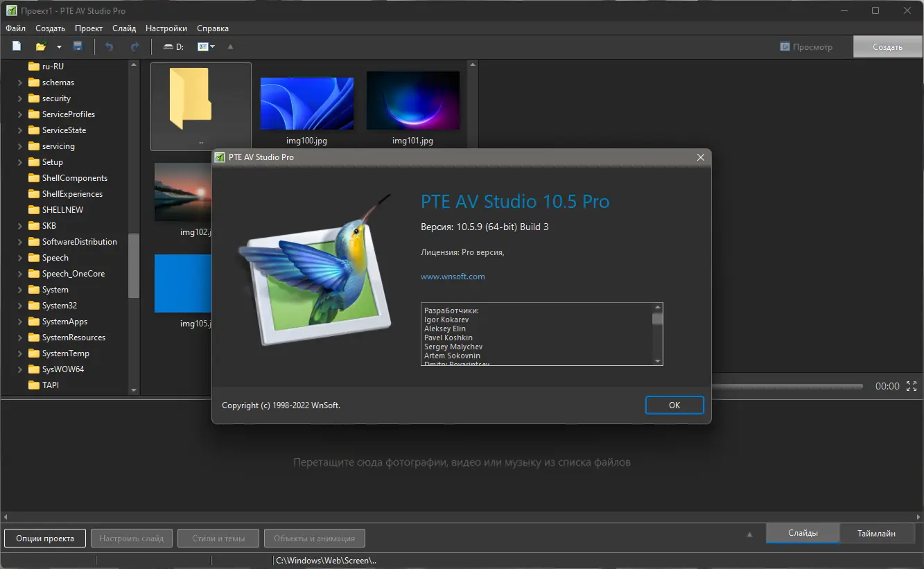924x569 pixels.
Task: Expand the SKB folder node
Action: (20, 226)
